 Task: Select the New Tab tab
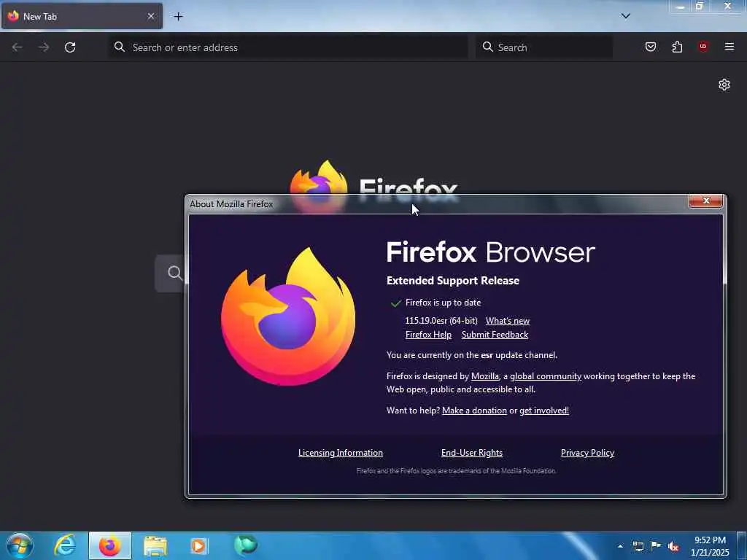pyautogui.click(x=82, y=16)
